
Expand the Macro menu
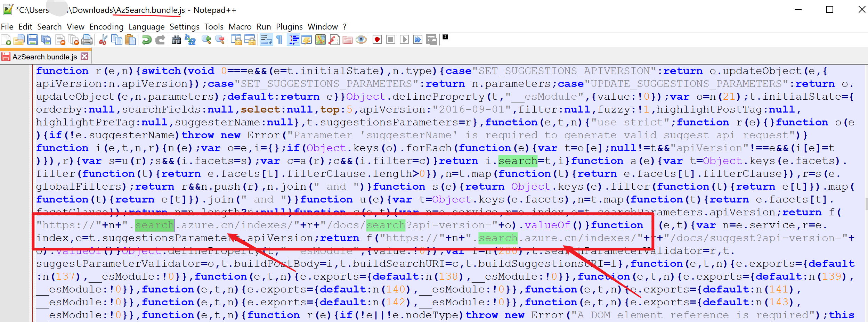click(x=240, y=27)
